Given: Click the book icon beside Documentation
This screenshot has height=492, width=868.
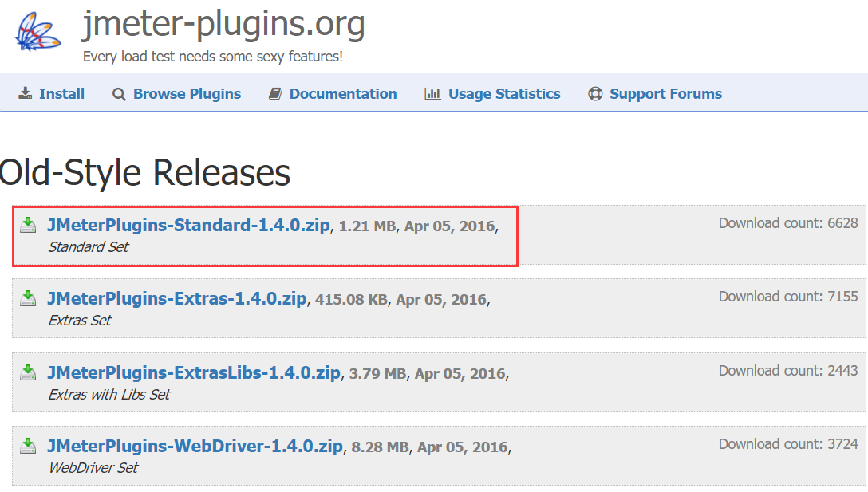Looking at the screenshot, I should 275,94.
